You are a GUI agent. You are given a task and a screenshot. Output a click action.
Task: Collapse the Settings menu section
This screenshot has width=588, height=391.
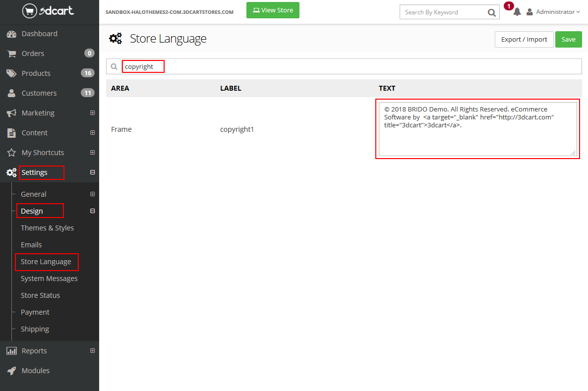coord(92,172)
